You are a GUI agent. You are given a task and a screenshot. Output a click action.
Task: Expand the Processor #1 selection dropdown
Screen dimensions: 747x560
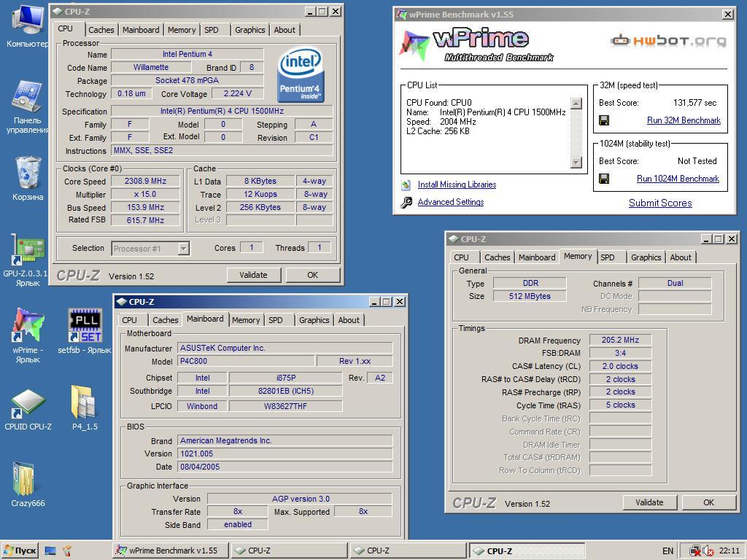tap(183, 249)
